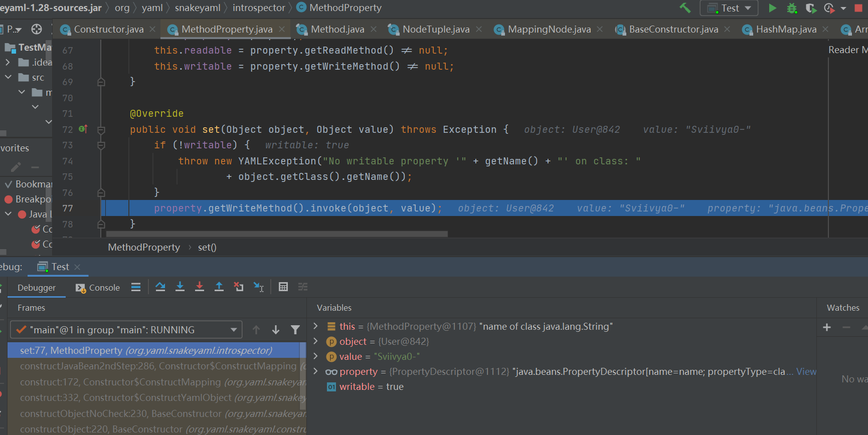868x435 pixels.
Task: Click MethodProperty in top breadcrumb
Action: point(345,8)
